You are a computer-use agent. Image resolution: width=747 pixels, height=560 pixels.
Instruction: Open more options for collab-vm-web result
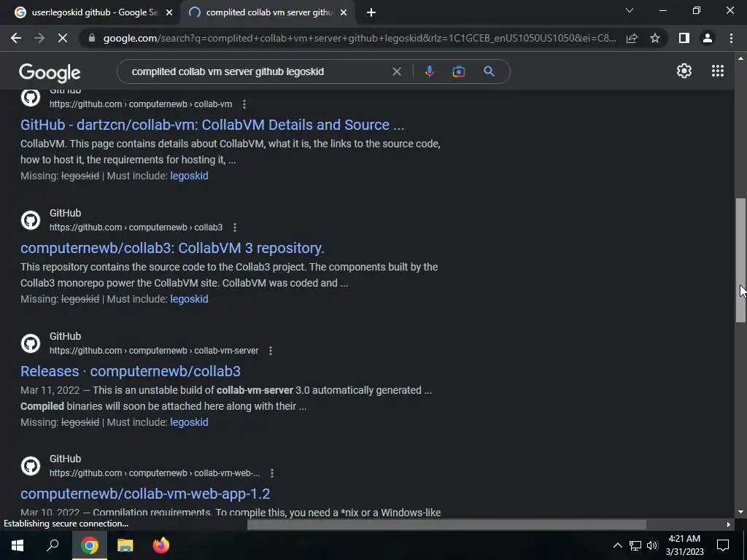tap(271, 472)
